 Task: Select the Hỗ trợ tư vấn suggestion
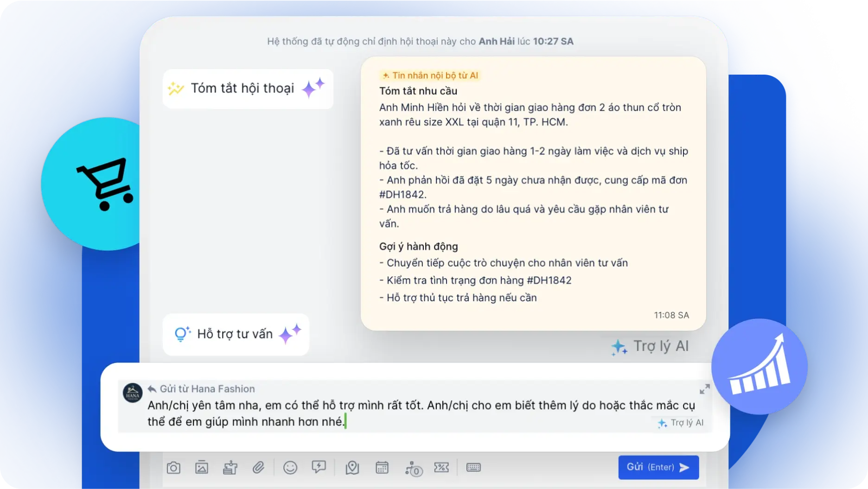point(236,334)
